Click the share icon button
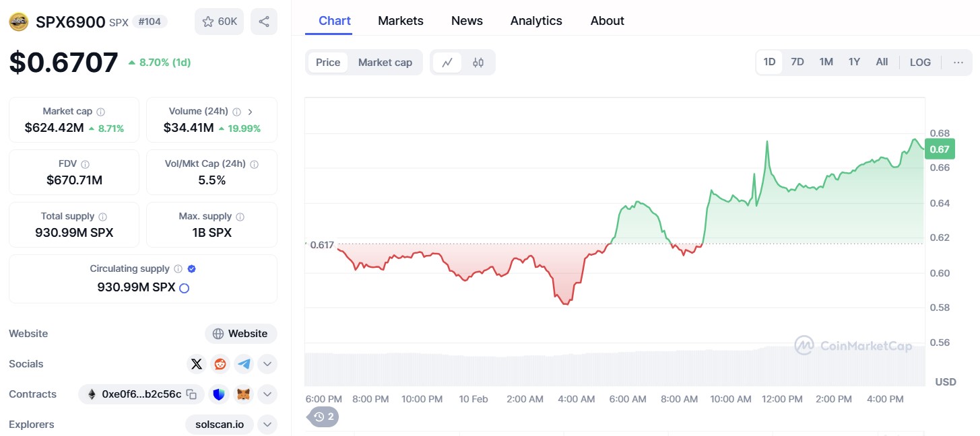 264,22
